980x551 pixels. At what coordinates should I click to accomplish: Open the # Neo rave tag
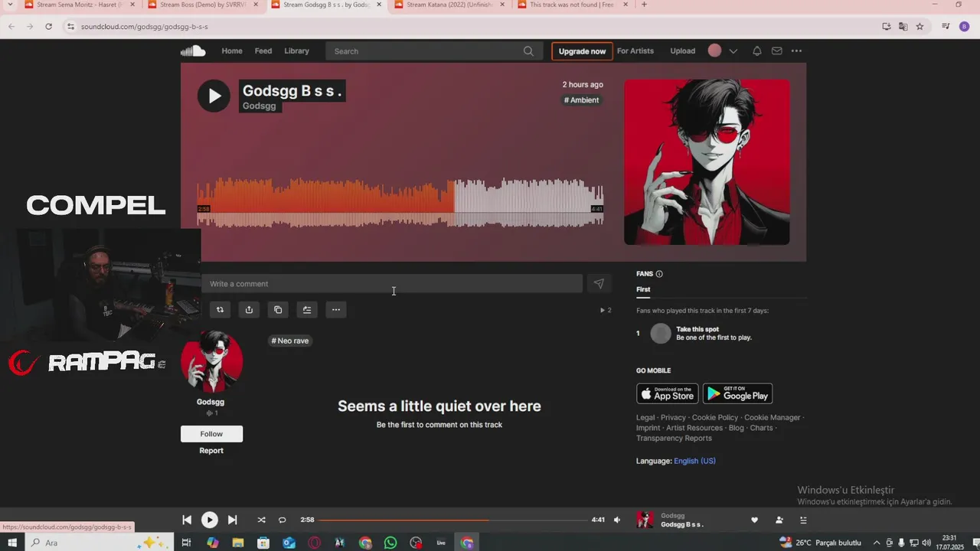(x=290, y=341)
